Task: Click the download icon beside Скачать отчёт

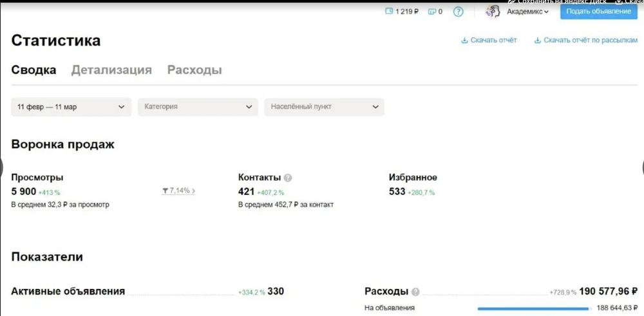Action: [464, 40]
